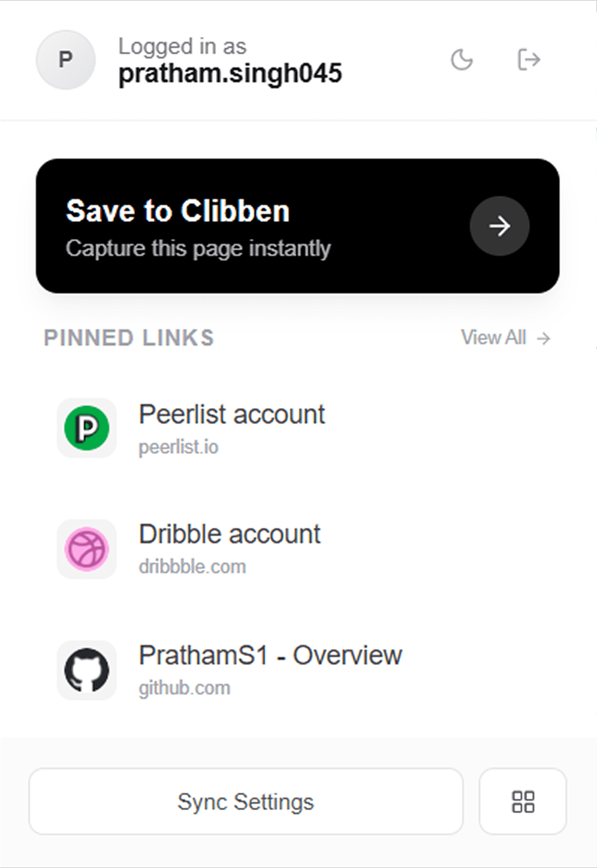597x868 pixels.
Task: Open the View All pinned links
Action: pyautogui.click(x=494, y=338)
